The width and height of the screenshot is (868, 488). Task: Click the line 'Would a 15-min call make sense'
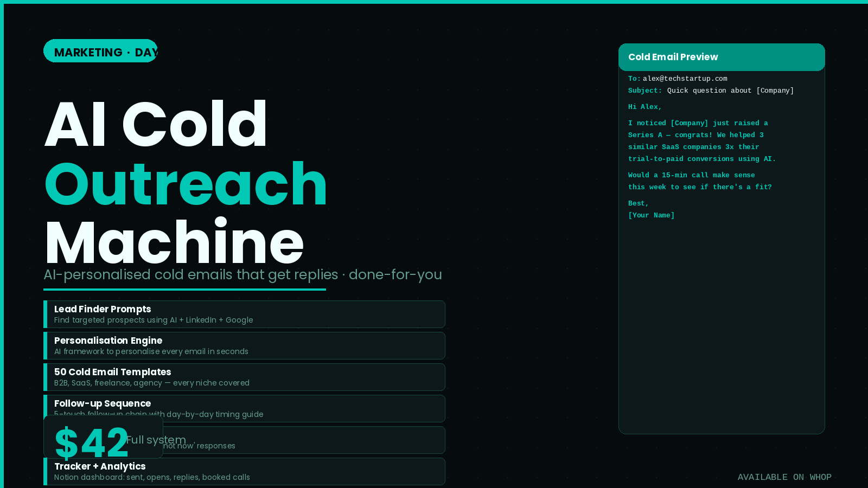[x=692, y=175]
